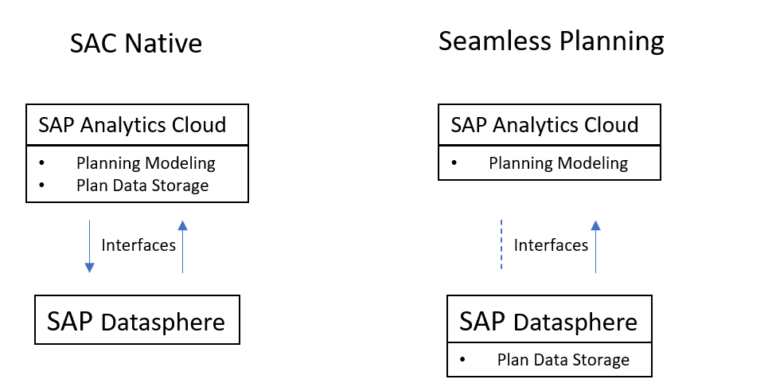Select the left SAP Datasphere box
Image resolution: width=768 pixels, height=391 pixels.
pos(137,319)
